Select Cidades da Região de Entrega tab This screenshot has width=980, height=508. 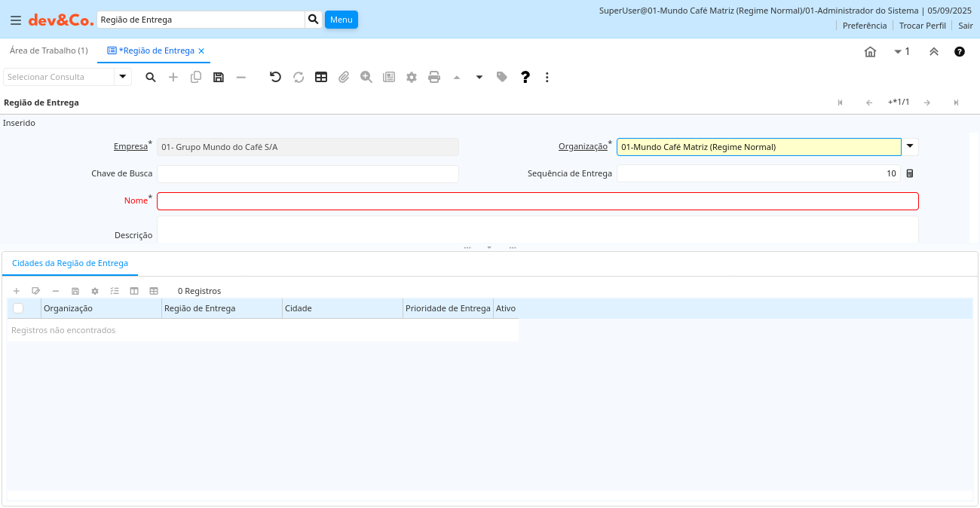coord(70,263)
